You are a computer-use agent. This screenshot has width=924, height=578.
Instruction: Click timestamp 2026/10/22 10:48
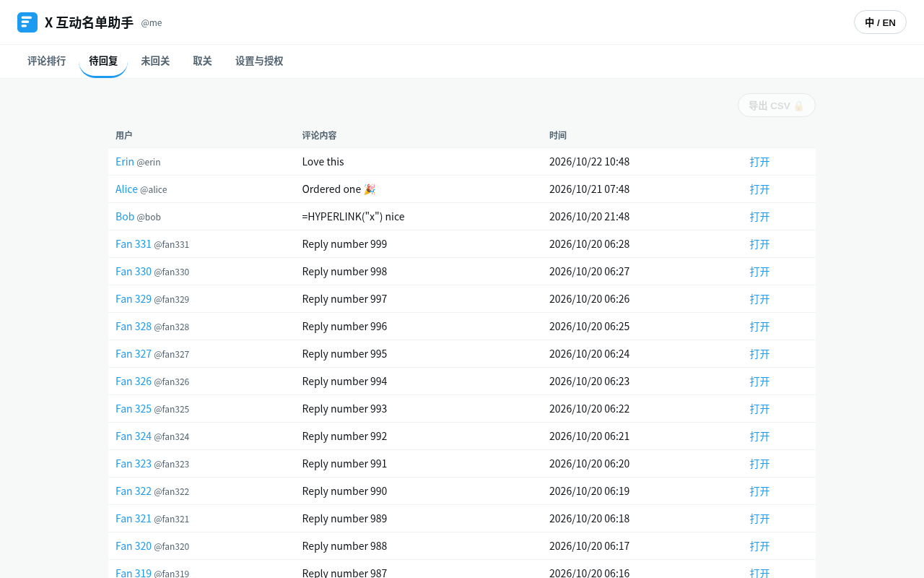coord(589,162)
